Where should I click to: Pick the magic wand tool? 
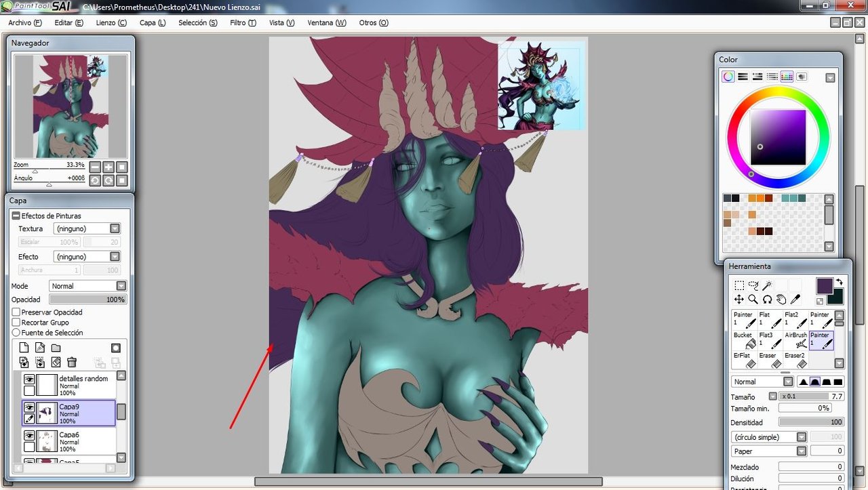tap(767, 285)
